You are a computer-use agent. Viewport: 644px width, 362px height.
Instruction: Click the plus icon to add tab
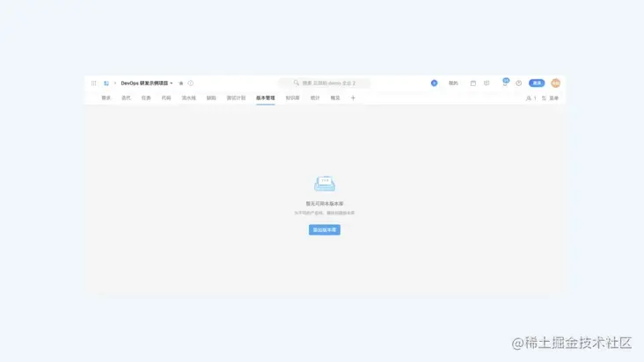353,98
